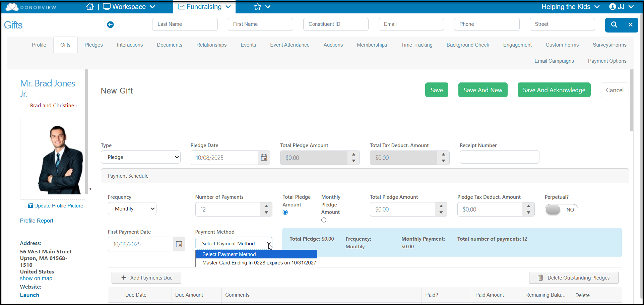Open the Memberships tab

(x=372, y=45)
